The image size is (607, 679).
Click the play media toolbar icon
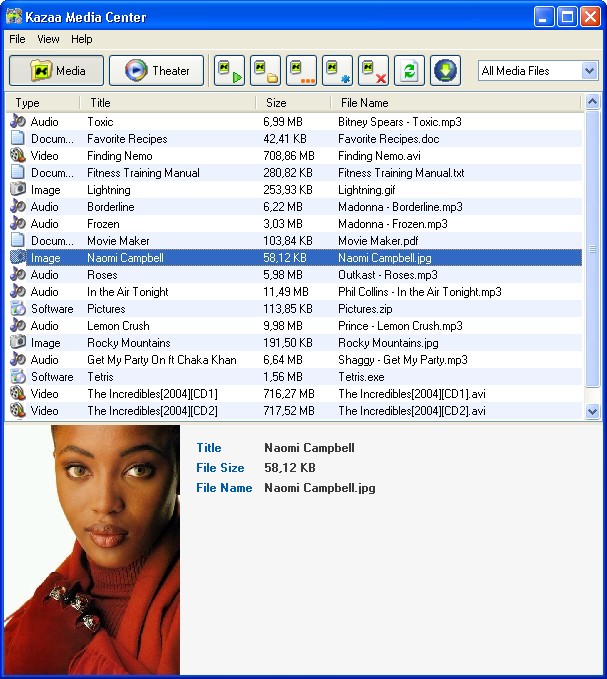coord(229,71)
